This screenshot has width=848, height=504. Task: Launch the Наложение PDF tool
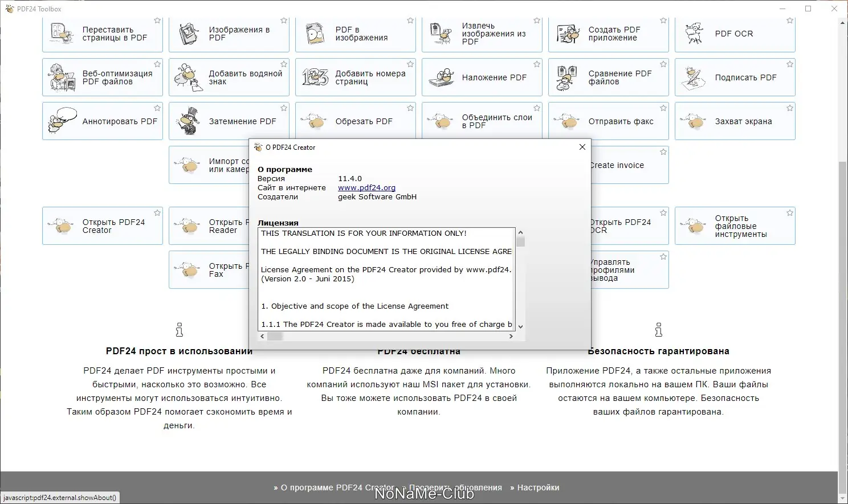482,77
